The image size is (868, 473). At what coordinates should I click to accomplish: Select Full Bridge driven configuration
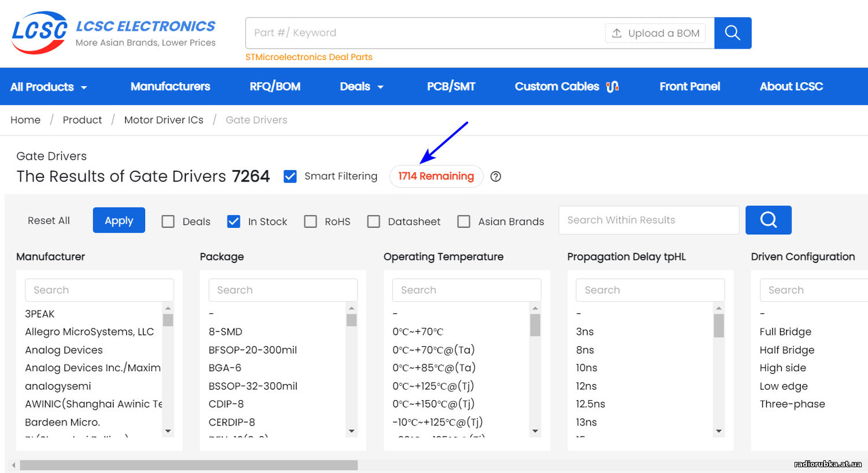point(786,332)
